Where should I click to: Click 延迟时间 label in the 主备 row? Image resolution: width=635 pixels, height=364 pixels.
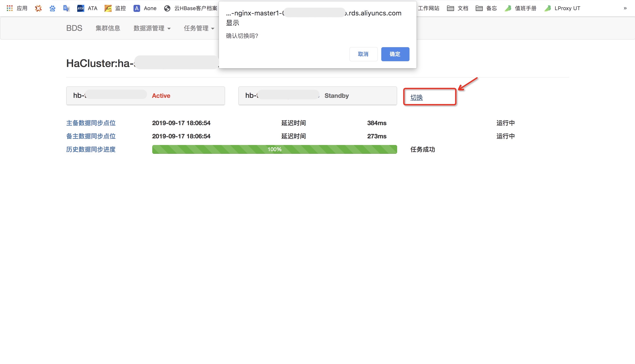click(x=293, y=123)
